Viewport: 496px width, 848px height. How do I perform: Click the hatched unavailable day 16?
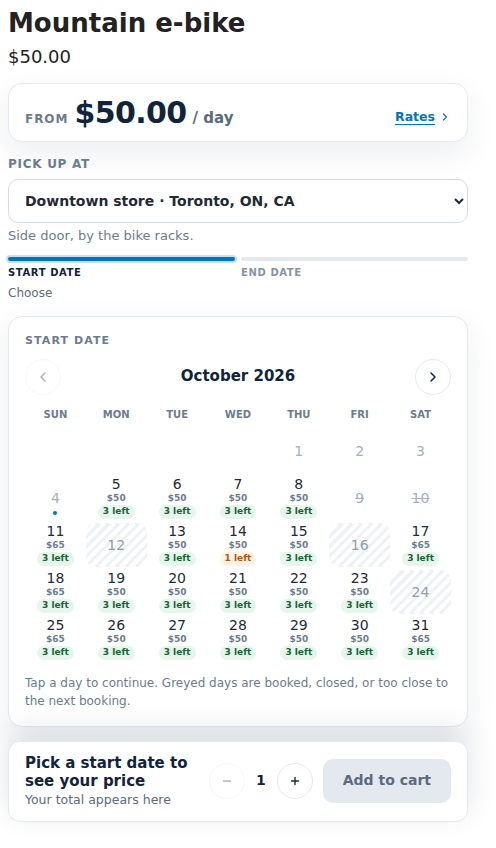pos(360,545)
